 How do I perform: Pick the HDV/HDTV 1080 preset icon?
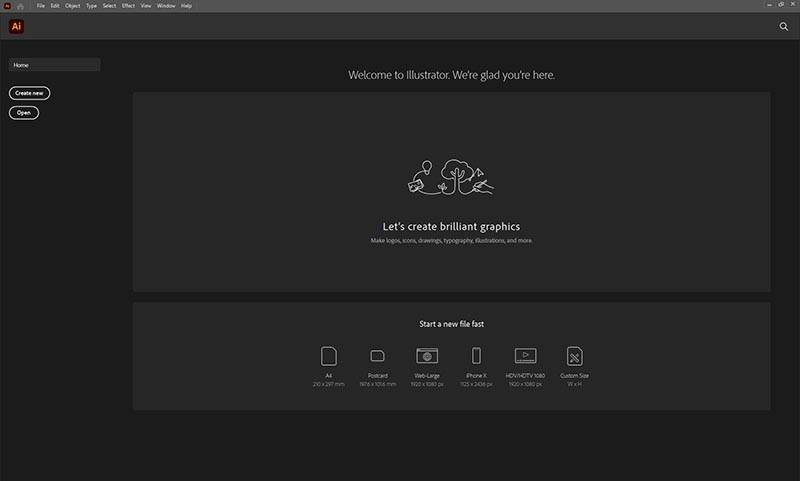point(526,356)
